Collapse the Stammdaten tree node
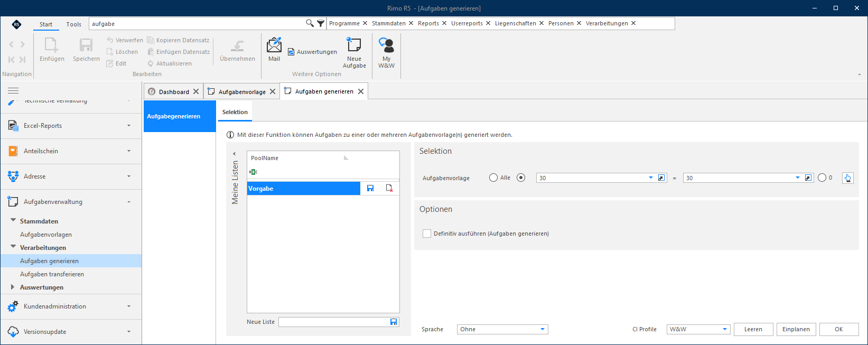 [x=13, y=221]
